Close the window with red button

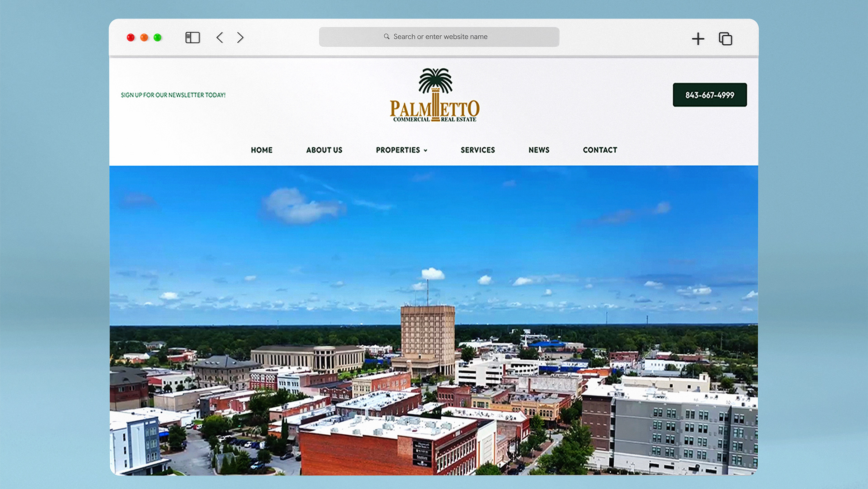point(131,38)
